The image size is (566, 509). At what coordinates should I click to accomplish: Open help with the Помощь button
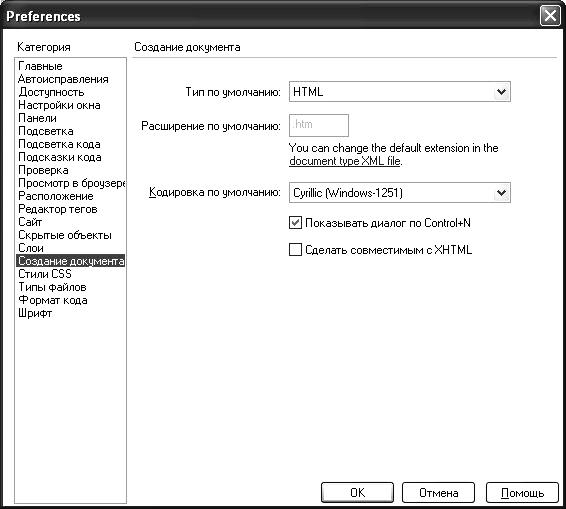click(x=522, y=492)
